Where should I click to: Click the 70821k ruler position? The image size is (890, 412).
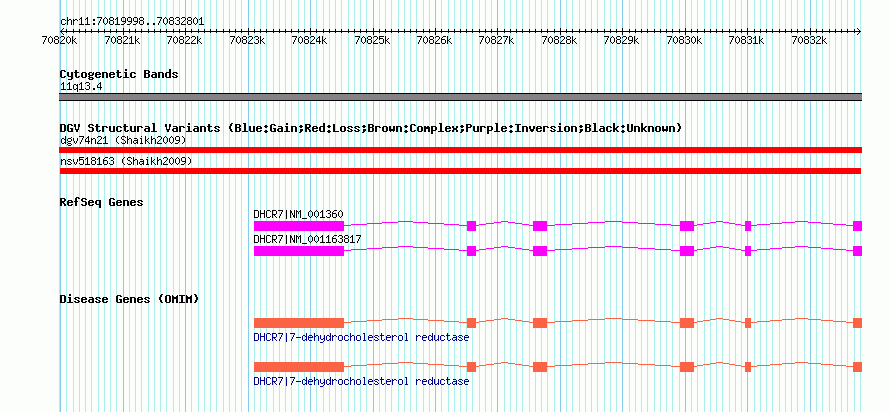[x=123, y=40]
